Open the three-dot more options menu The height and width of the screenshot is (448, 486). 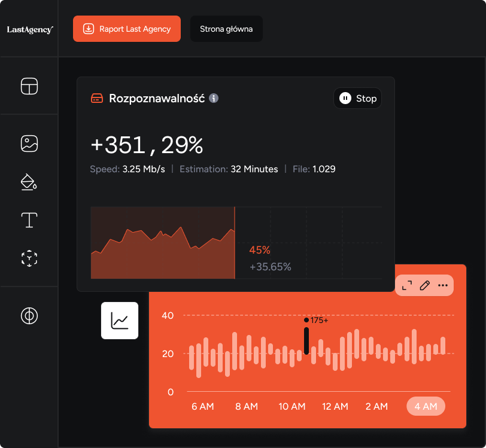443,285
